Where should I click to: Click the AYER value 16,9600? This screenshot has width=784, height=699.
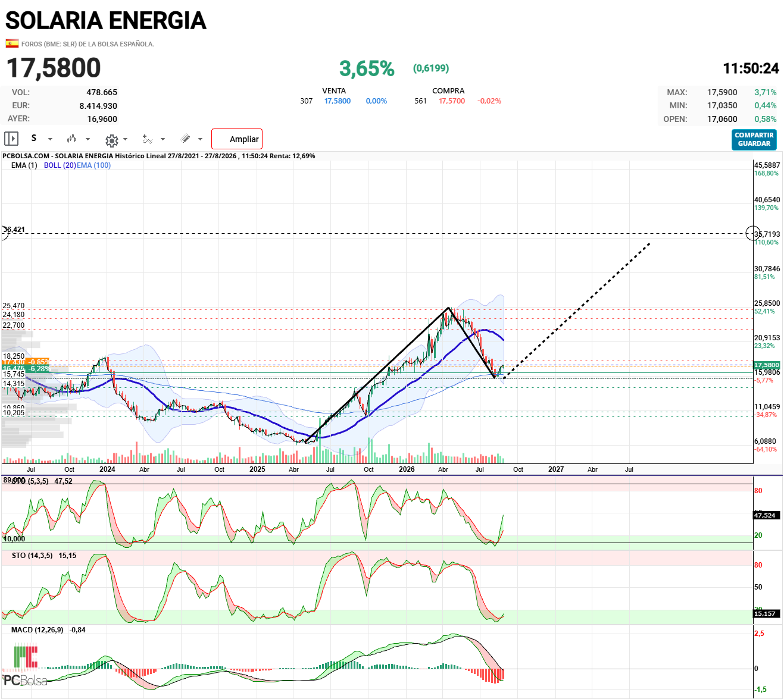point(102,119)
